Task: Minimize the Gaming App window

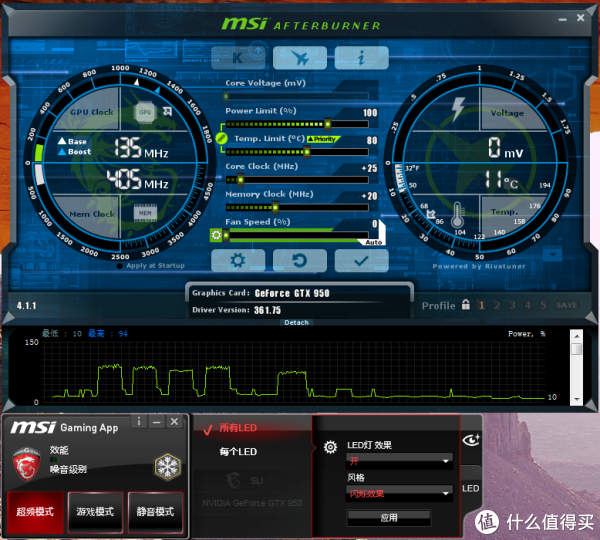Action: tap(157, 422)
